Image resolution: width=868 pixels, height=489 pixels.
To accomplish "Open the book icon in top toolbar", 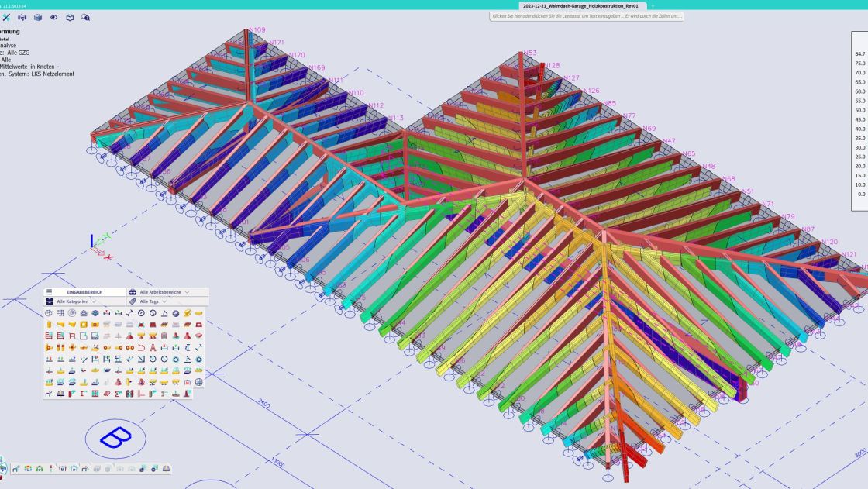I will (70, 17).
